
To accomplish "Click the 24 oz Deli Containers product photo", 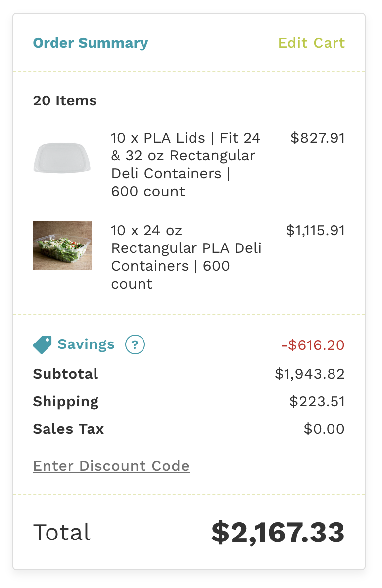I will 62,246.
